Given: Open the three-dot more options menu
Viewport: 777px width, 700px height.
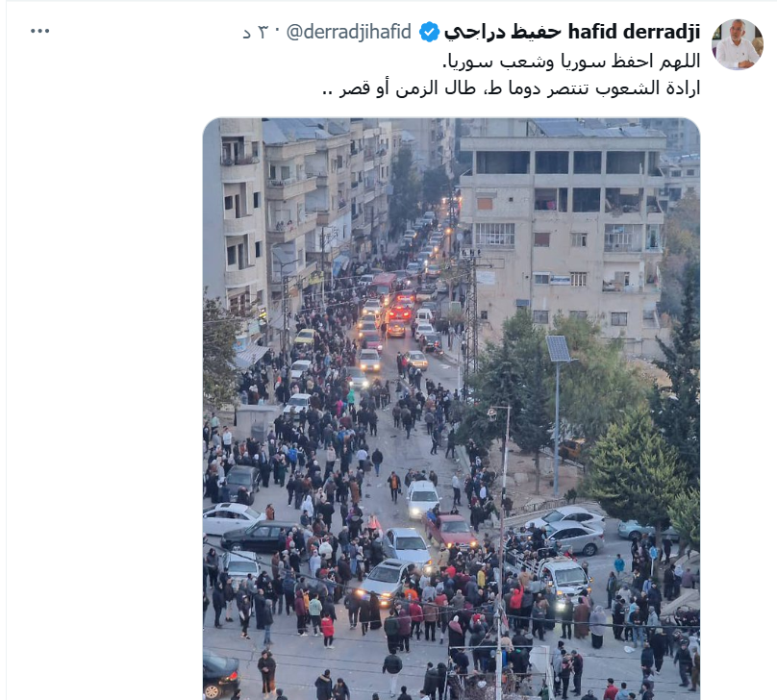Looking at the screenshot, I should click(x=39, y=31).
